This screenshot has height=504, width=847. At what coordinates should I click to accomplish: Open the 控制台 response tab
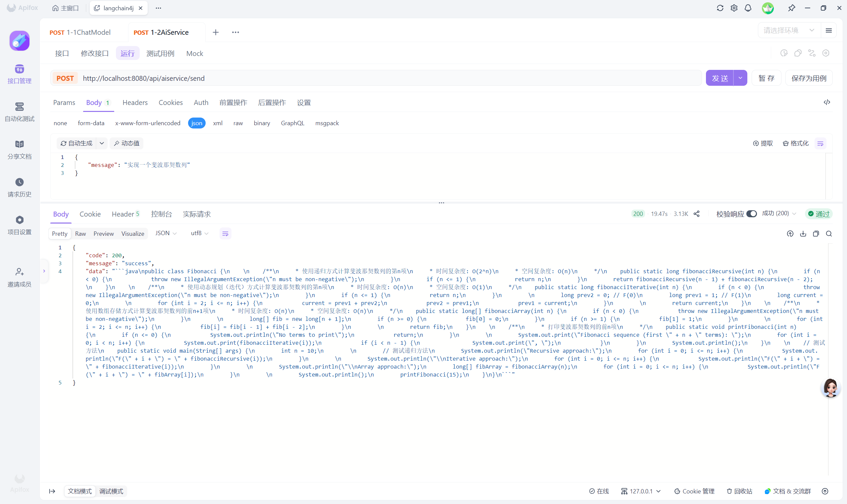pos(161,214)
